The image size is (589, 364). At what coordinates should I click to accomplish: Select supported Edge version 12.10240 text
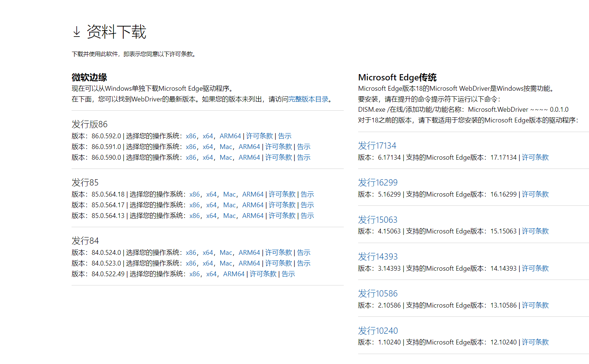503,342
